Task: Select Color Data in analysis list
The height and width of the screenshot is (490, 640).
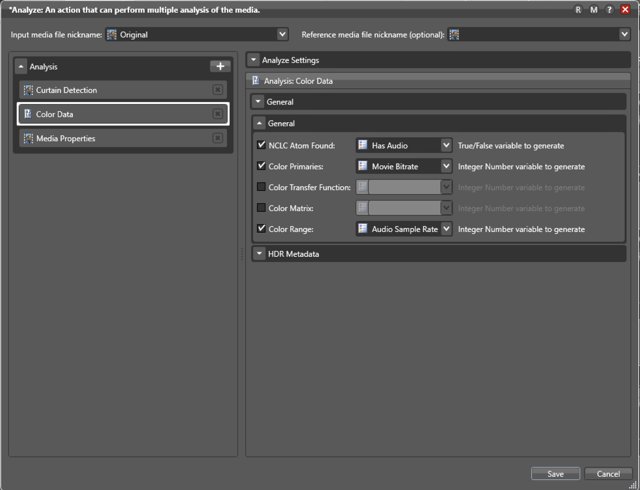Action: [x=123, y=114]
